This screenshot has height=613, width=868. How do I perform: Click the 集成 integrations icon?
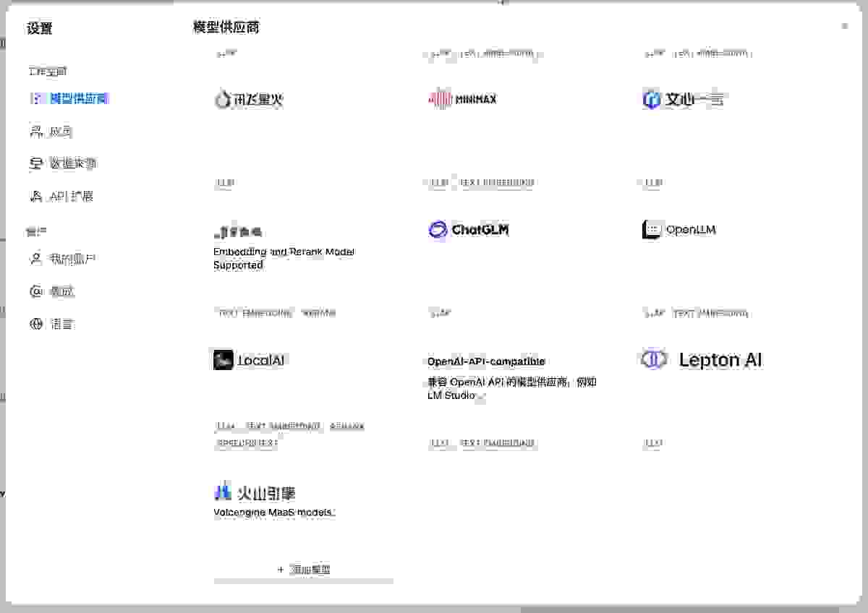36,292
